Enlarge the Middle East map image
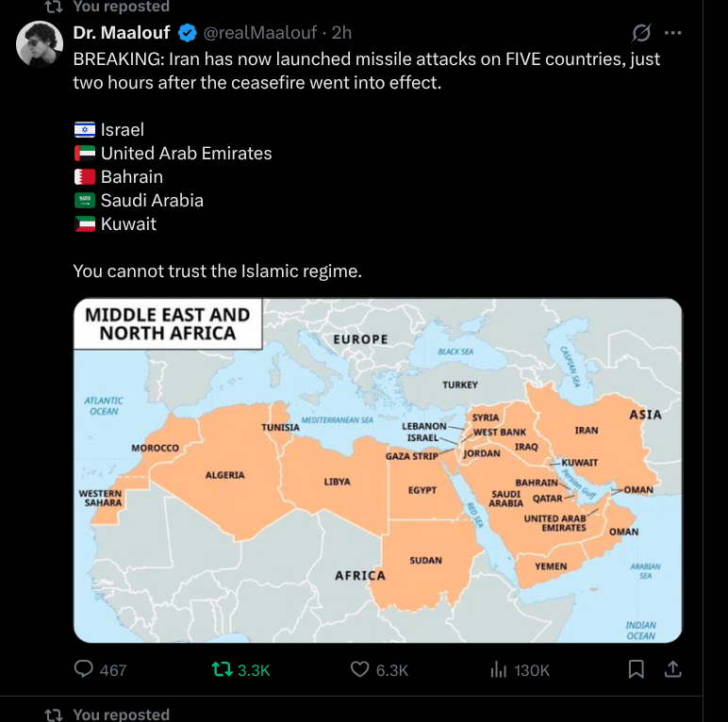 (377, 470)
